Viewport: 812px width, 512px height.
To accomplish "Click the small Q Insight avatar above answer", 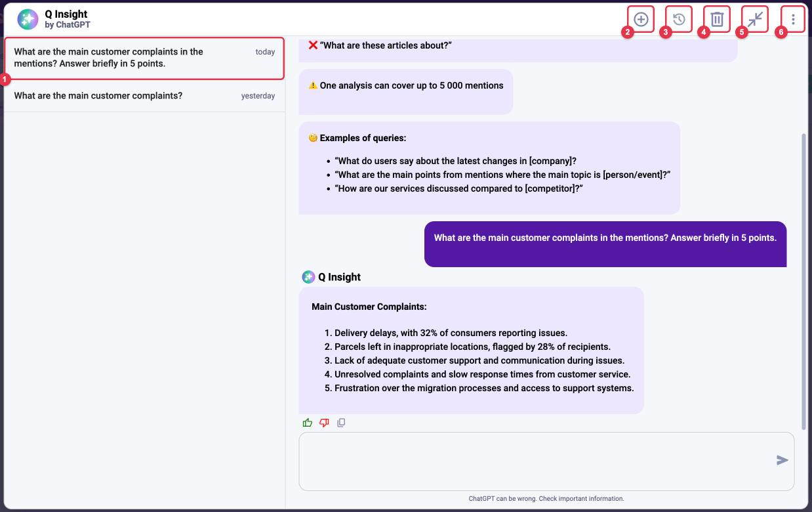I will [308, 277].
